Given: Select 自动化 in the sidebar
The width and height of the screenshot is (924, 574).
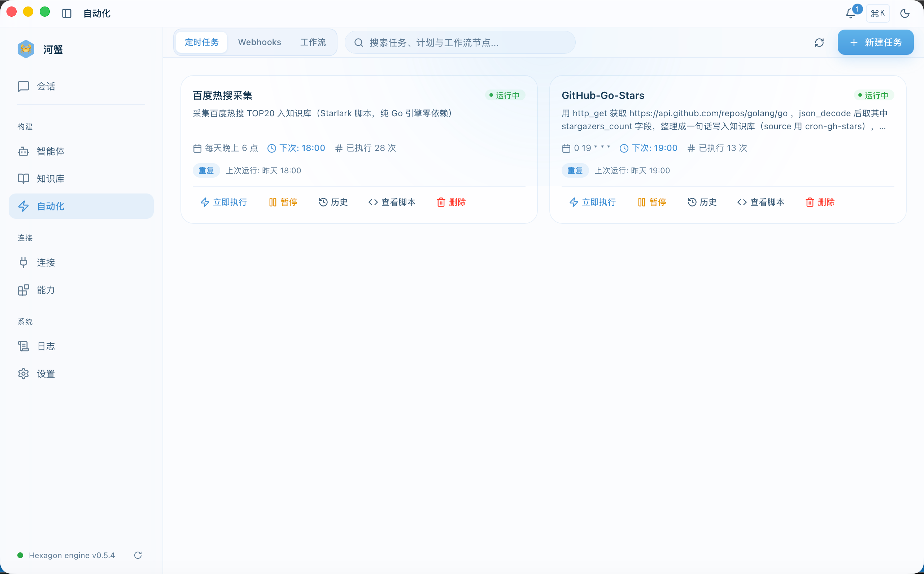Looking at the screenshot, I should (x=81, y=206).
